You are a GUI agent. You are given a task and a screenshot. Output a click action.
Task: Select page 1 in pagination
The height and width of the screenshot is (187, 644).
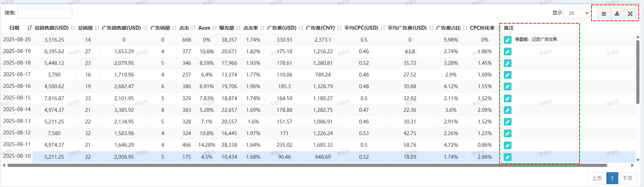612,178
